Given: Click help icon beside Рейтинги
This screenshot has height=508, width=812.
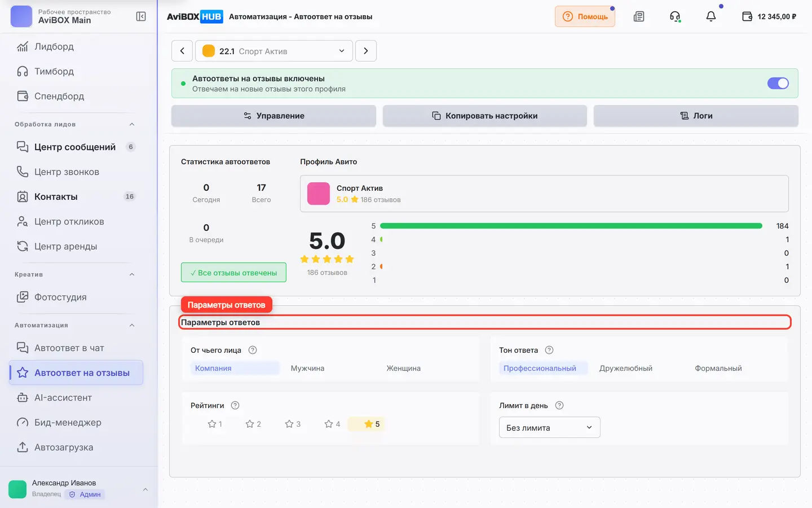Looking at the screenshot, I should pos(235,405).
